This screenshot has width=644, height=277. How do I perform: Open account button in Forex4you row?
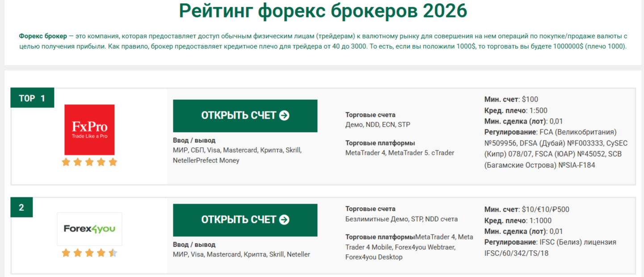(245, 220)
